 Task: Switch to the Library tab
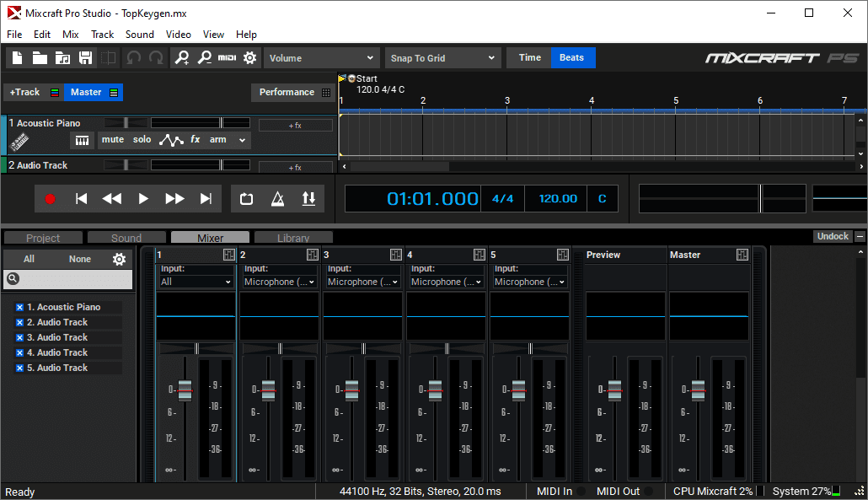pos(293,238)
